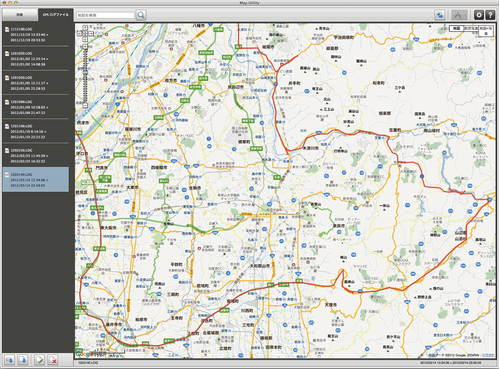The height and width of the screenshot is (369, 499).
Task: Switch to the 画像 tab
Action: click(x=20, y=15)
